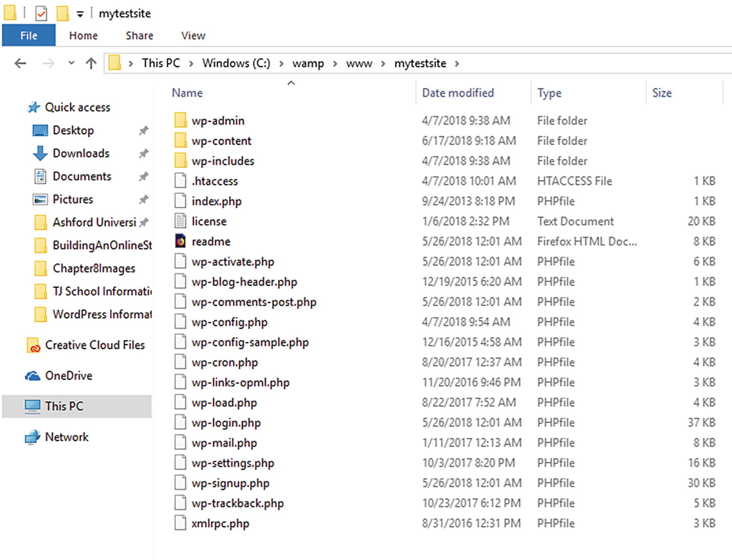Open the File ribbon tab
Viewport: 732px width, 560px height.
pyautogui.click(x=29, y=35)
